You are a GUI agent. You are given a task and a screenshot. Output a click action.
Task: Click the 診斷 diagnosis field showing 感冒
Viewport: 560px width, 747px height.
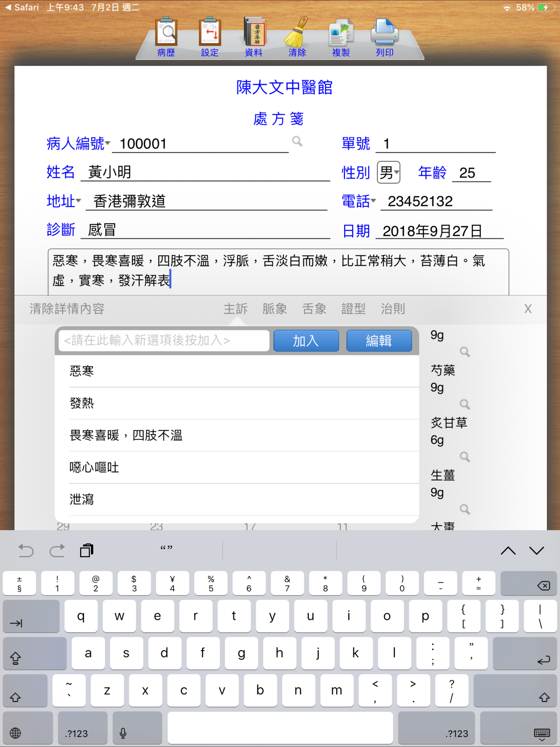pos(205,230)
